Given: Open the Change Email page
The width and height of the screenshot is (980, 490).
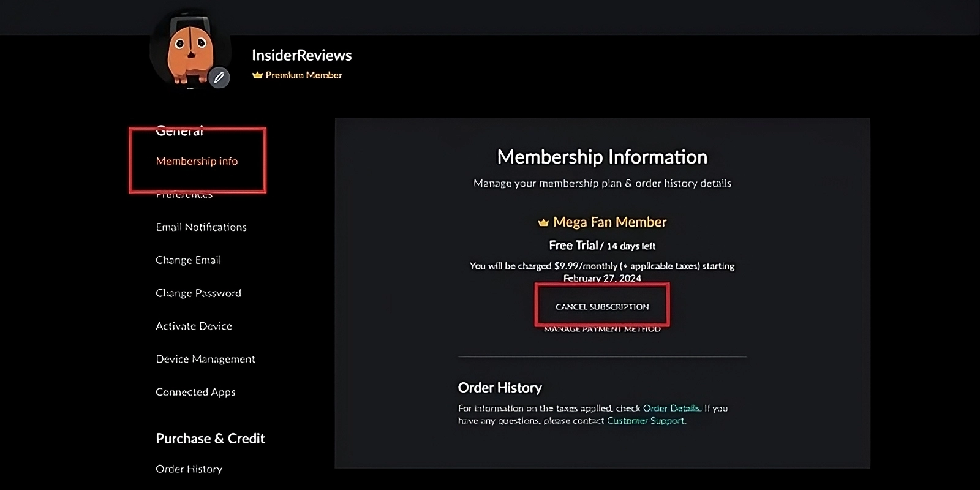Looking at the screenshot, I should (x=188, y=260).
